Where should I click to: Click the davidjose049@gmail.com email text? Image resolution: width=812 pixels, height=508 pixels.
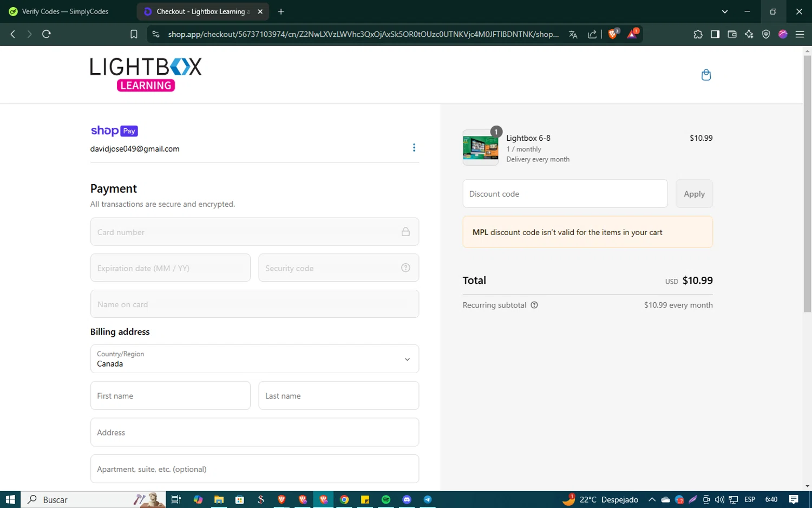tap(135, 149)
